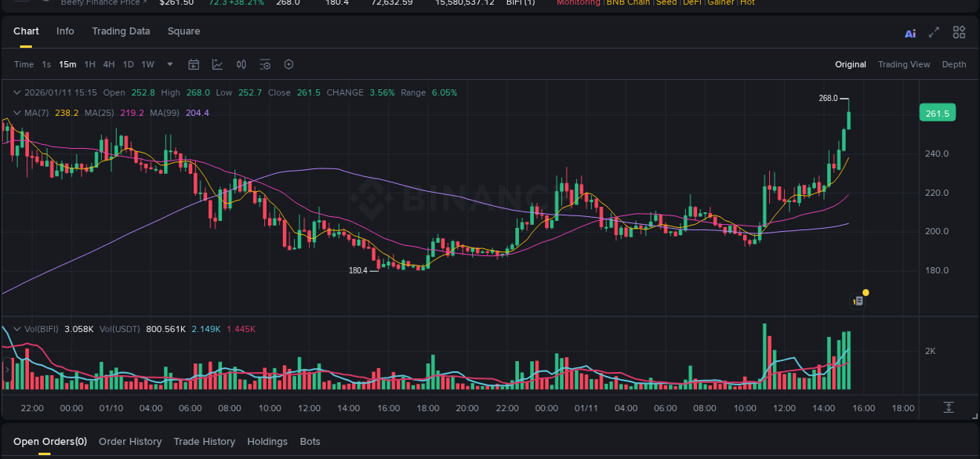Switch to the Trading Data tab
This screenshot has width=980, height=459.
(x=121, y=31)
